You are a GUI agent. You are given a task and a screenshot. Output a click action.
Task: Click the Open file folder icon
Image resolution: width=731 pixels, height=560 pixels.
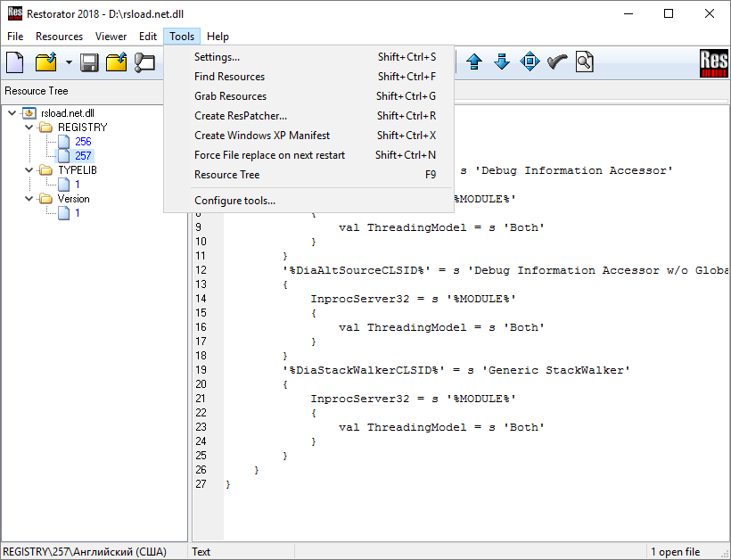(45, 62)
